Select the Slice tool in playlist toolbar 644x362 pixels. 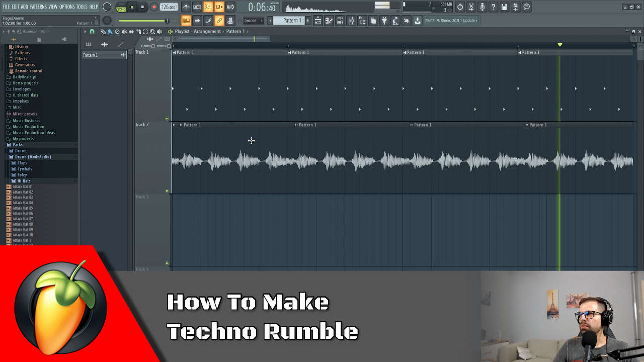coord(138,32)
